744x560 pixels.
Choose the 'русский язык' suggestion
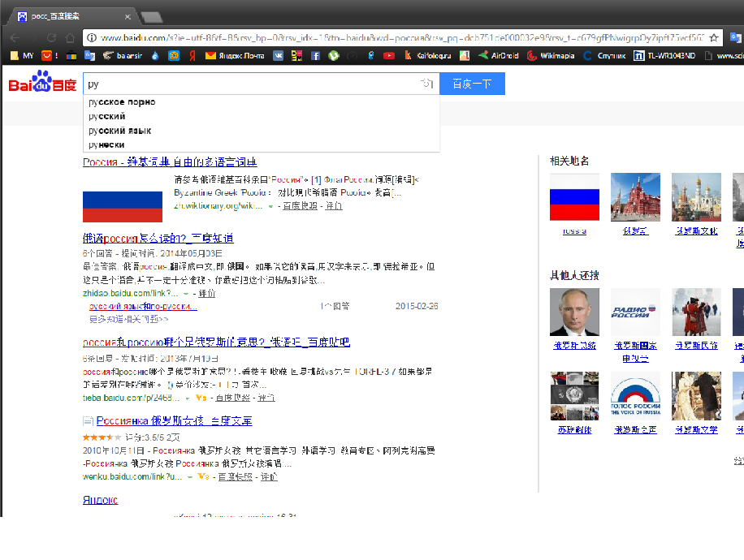pyautogui.click(x=119, y=131)
